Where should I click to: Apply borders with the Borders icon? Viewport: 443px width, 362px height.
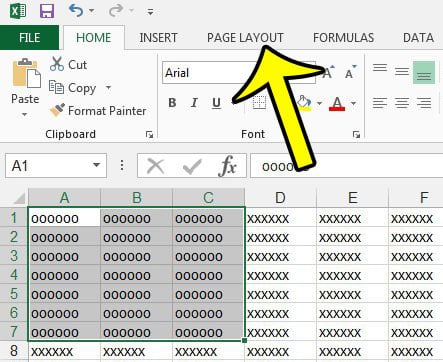[259, 103]
